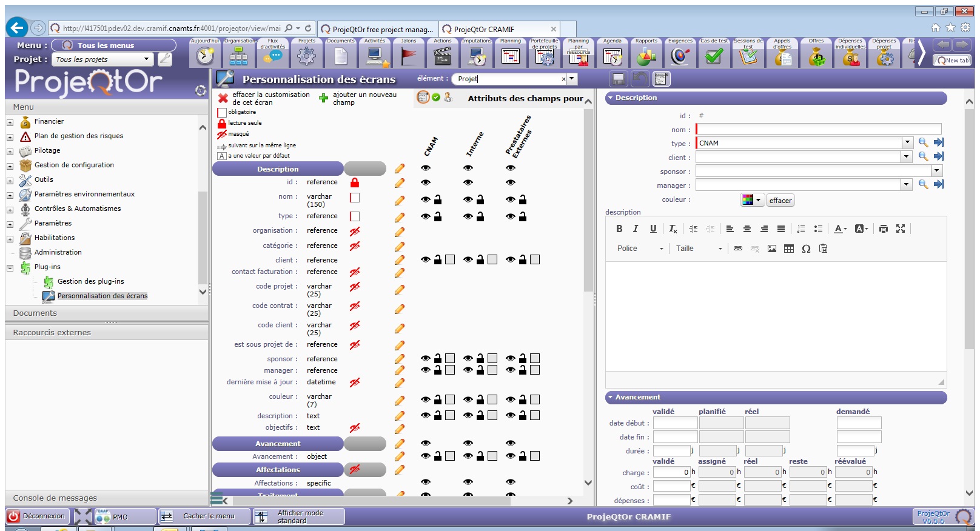Expand the Financier menu tree node
Screen dimensions: 980x531
point(10,122)
